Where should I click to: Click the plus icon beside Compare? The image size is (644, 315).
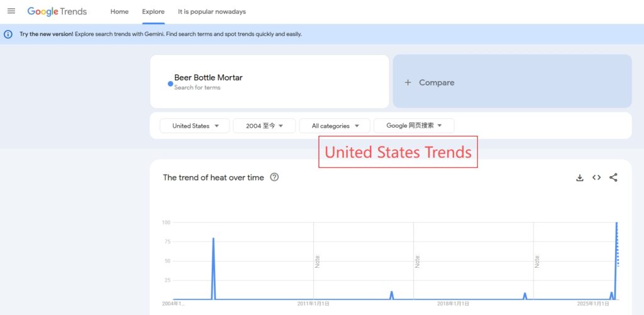click(x=408, y=82)
